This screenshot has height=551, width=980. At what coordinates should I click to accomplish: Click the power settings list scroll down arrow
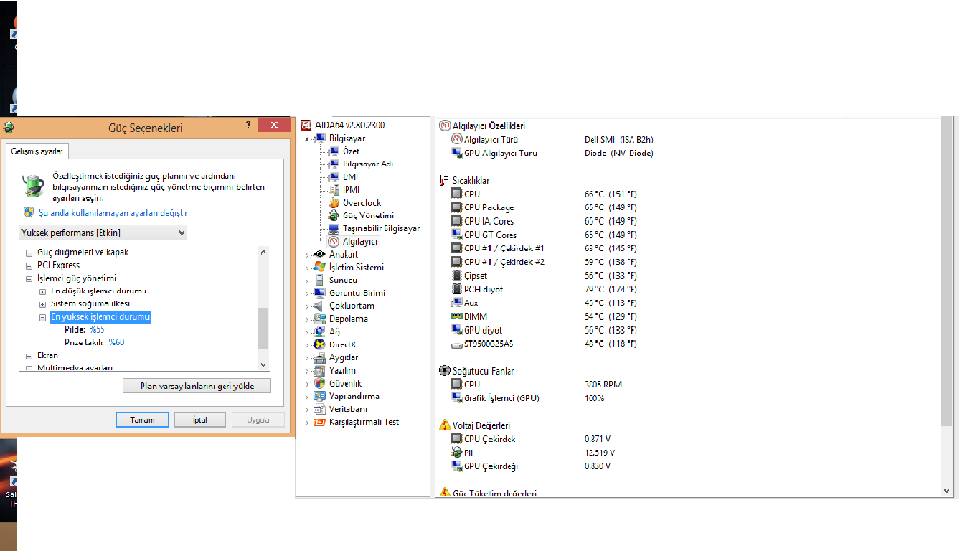(263, 365)
